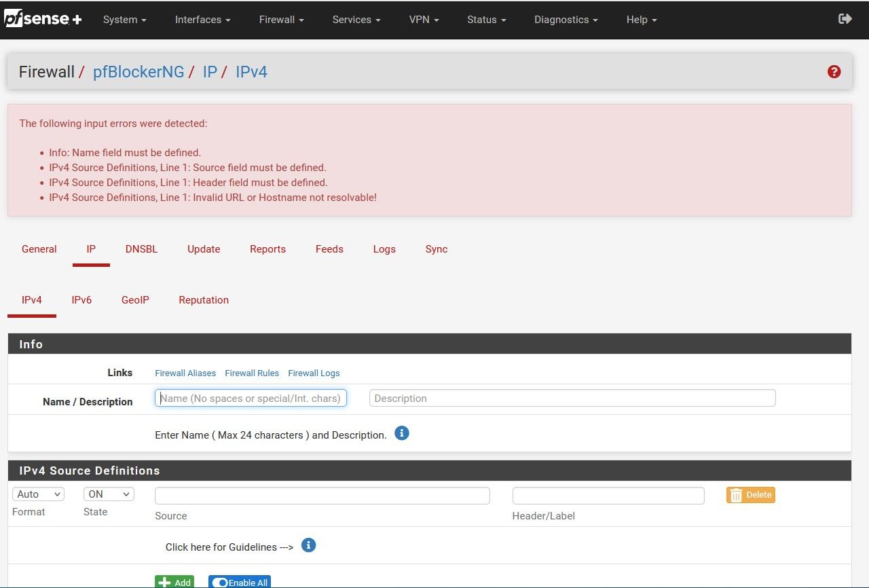Select the IPv4 sub-tab
869x588 pixels.
[x=32, y=300]
